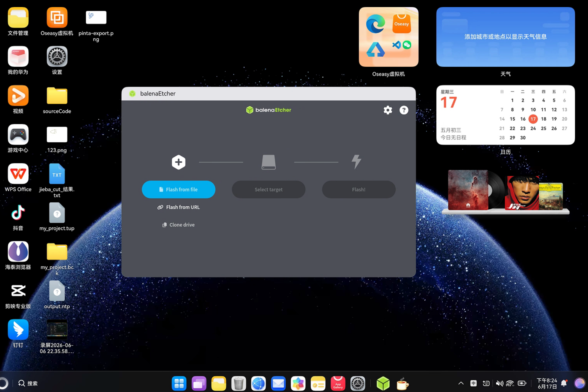Open clock showing 下午8:24

point(547,383)
